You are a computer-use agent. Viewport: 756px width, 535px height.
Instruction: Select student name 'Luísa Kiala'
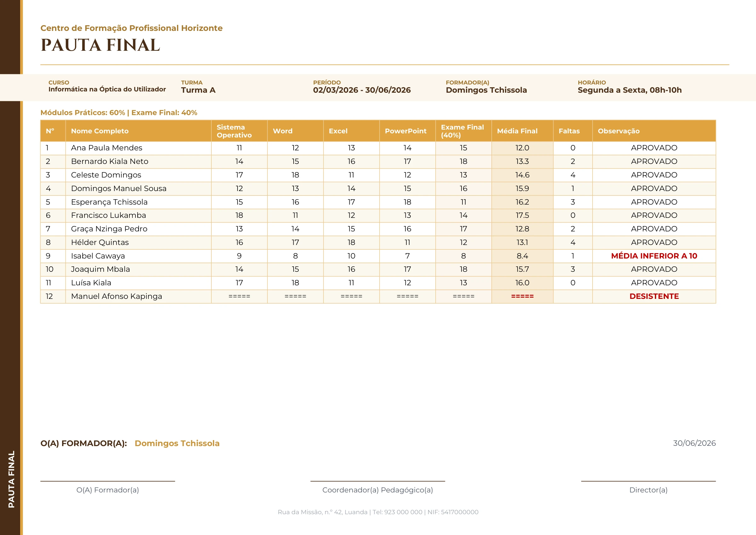click(x=91, y=282)
